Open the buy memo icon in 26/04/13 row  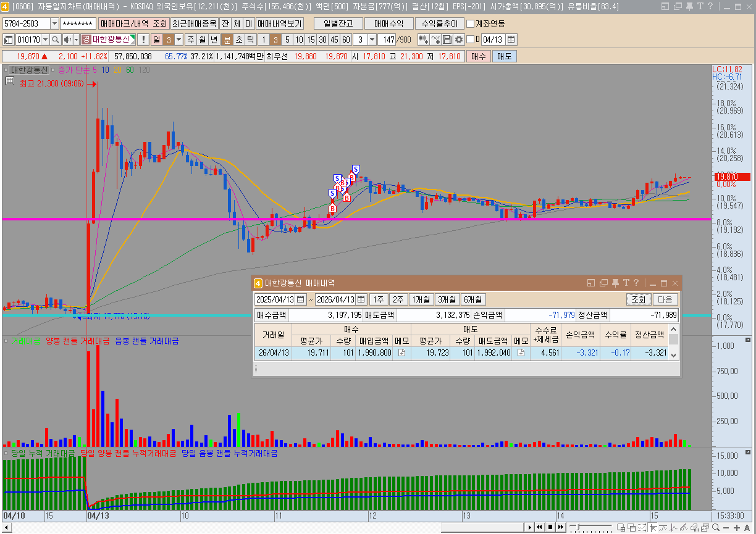(x=401, y=353)
